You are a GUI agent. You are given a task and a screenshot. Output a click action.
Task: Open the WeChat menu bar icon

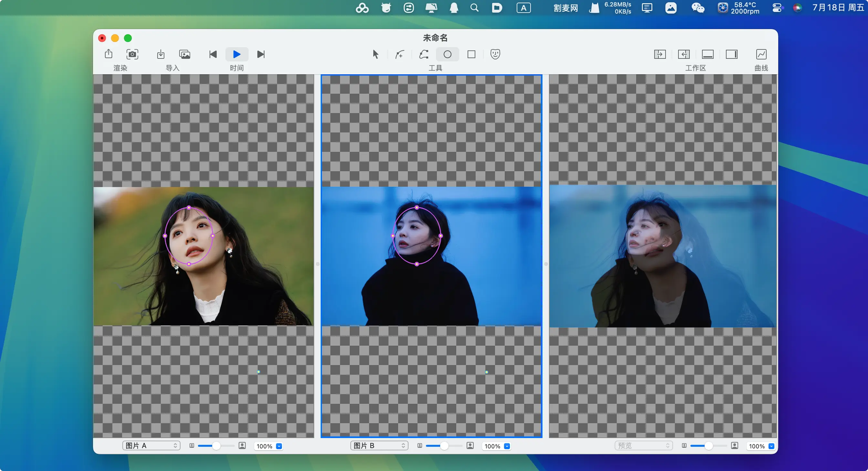698,8
